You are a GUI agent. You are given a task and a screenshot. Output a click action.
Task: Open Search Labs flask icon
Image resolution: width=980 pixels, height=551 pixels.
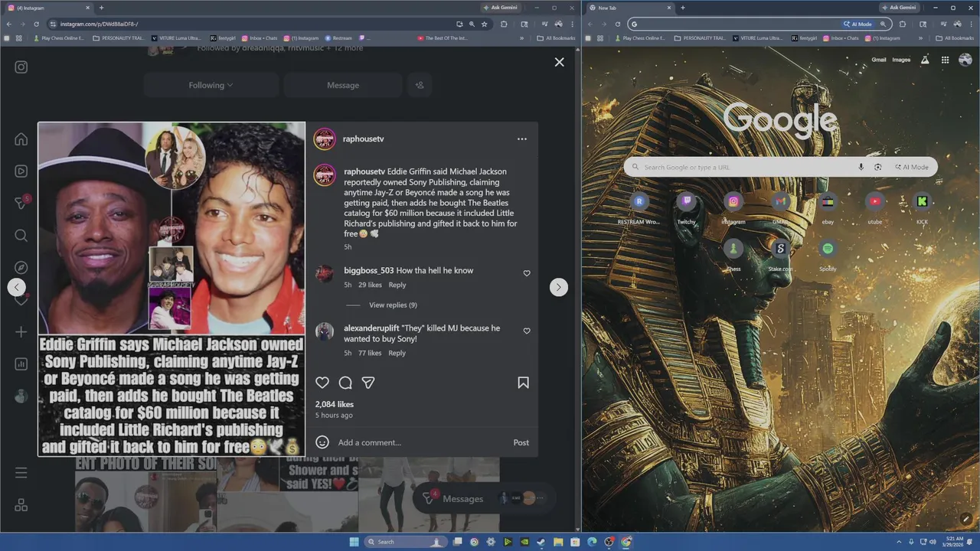(x=925, y=60)
